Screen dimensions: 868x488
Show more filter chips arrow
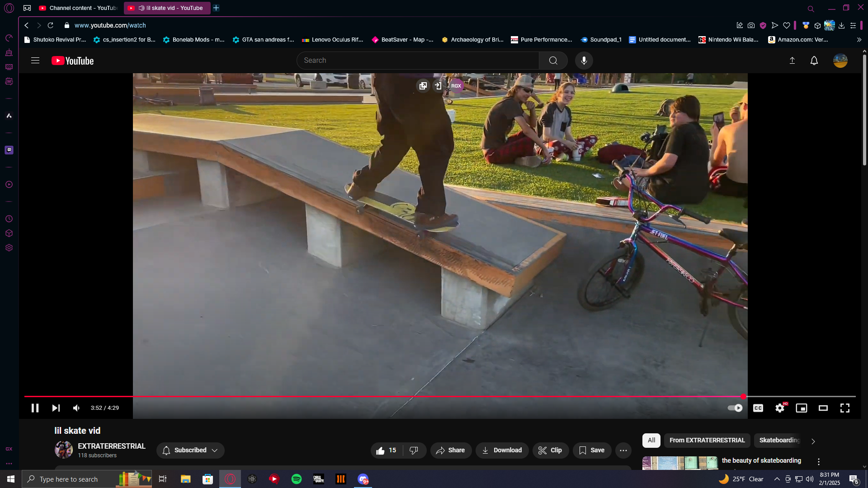pyautogui.click(x=813, y=441)
